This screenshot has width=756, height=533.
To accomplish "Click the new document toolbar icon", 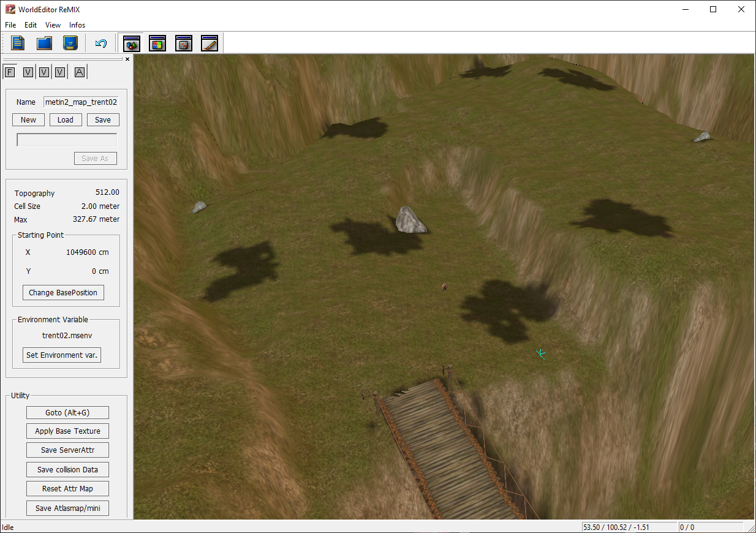I will [x=18, y=43].
